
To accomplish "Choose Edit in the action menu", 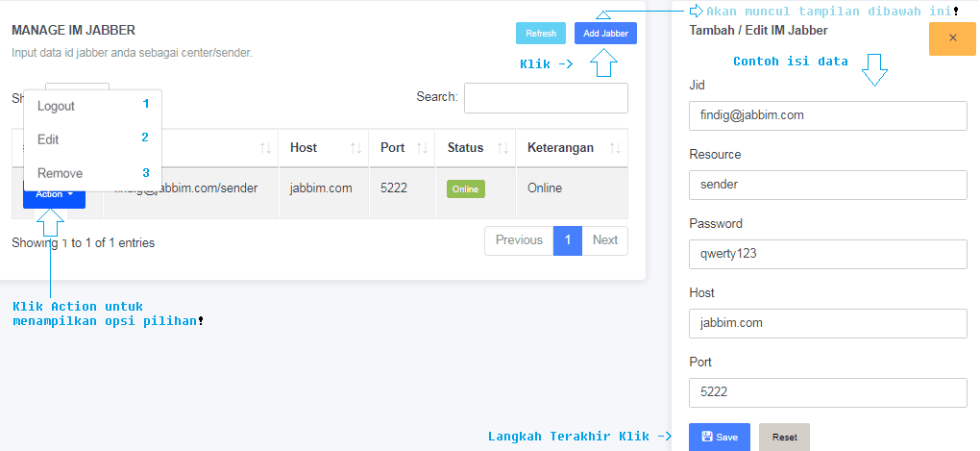I will (48, 139).
